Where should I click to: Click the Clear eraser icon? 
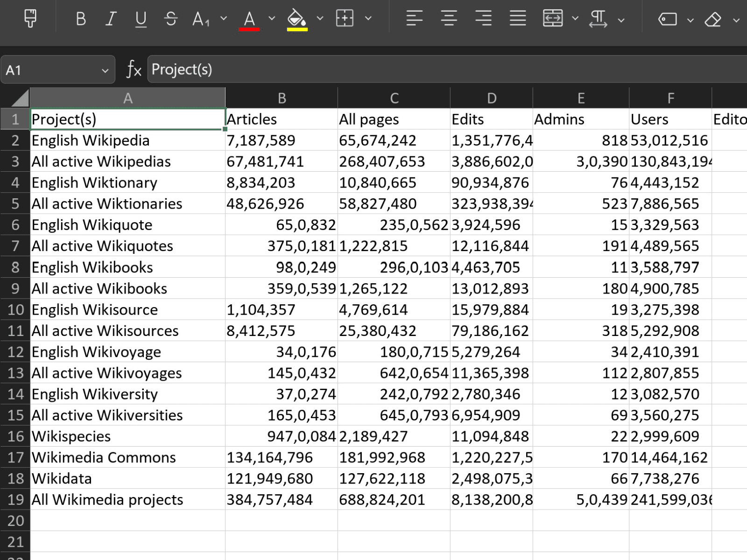click(x=713, y=20)
